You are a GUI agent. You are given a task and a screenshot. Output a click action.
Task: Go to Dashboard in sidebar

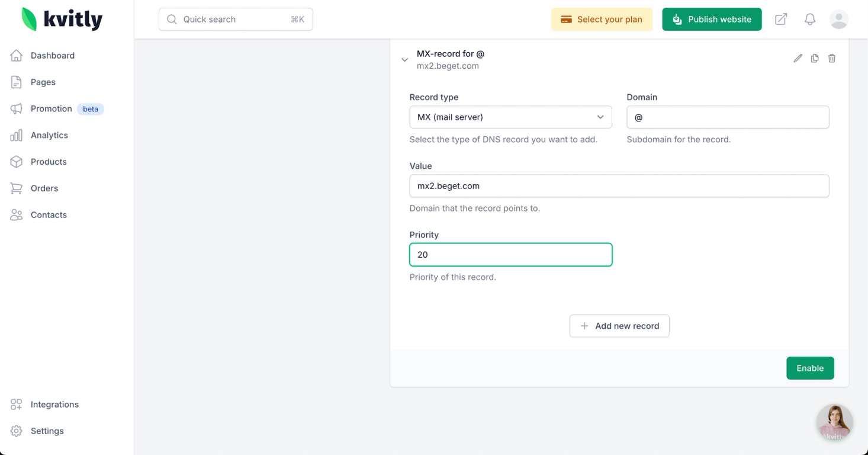pos(53,56)
